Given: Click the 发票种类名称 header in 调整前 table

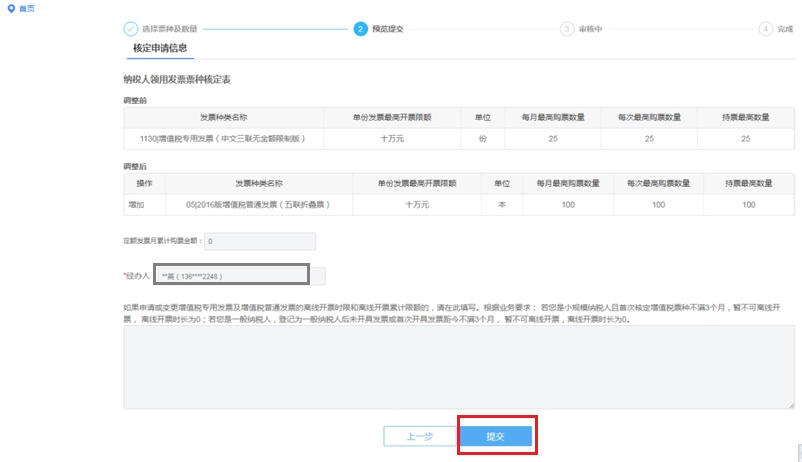Looking at the screenshot, I should click(224, 117).
